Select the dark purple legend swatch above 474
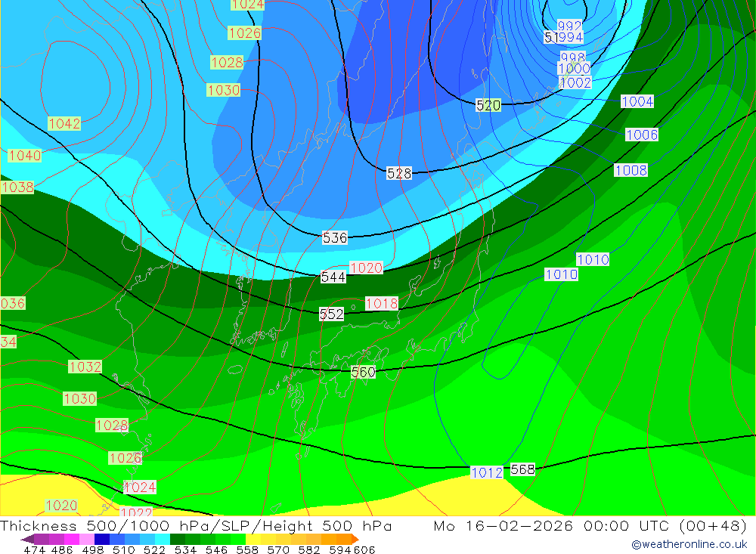Screen dimensions: 756x554 tap(42, 539)
